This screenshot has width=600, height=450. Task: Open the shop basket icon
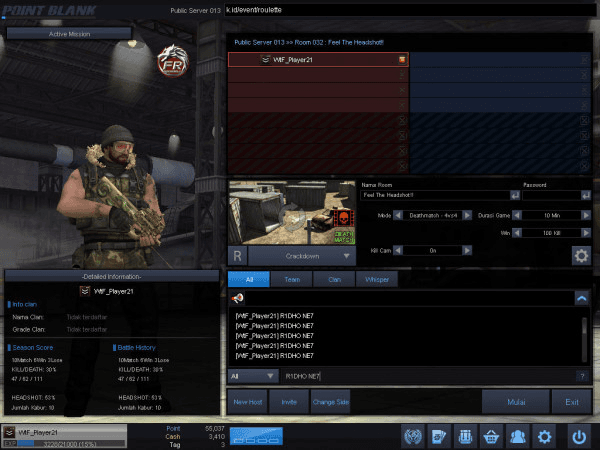pos(491,436)
